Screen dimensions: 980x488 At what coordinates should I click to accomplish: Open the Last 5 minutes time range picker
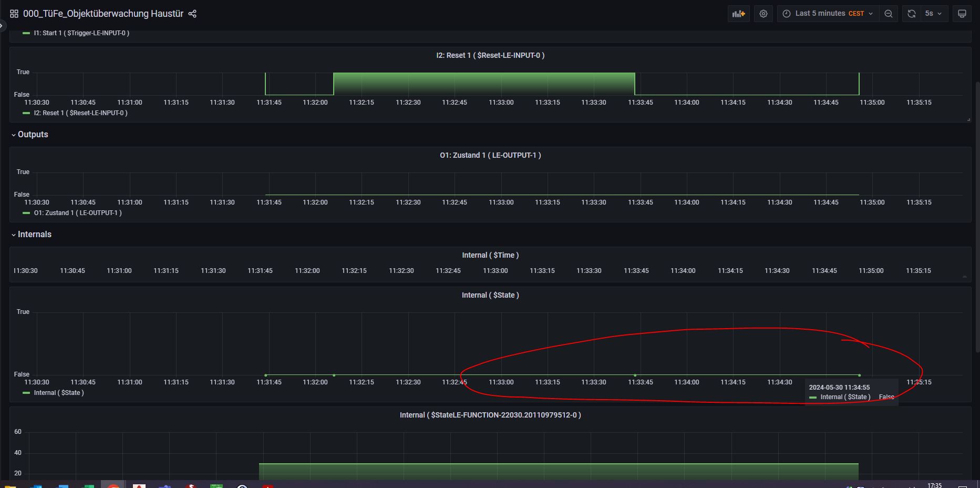[828, 14]
